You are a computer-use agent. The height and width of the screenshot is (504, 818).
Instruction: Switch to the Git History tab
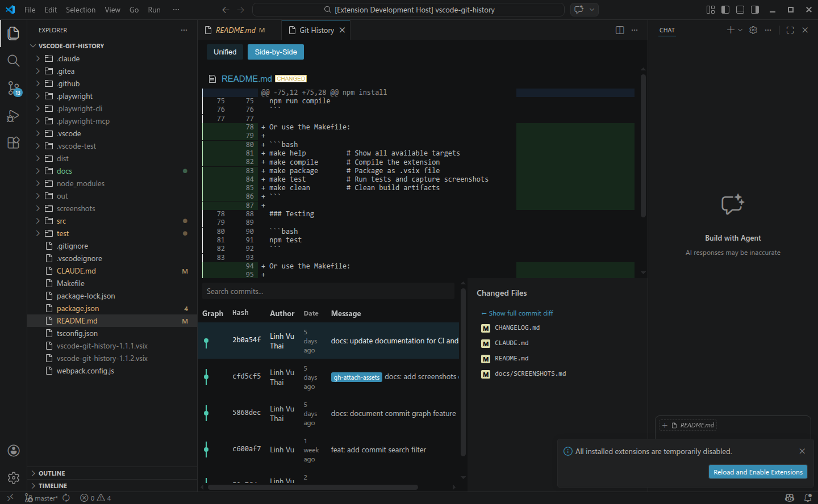coord(316,30)
